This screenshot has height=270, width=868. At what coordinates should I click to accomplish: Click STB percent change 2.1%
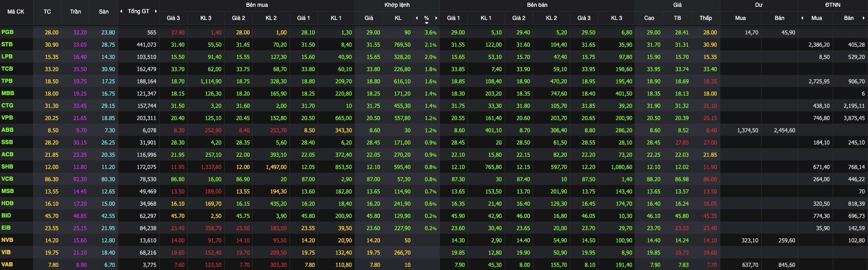(431, 45)
